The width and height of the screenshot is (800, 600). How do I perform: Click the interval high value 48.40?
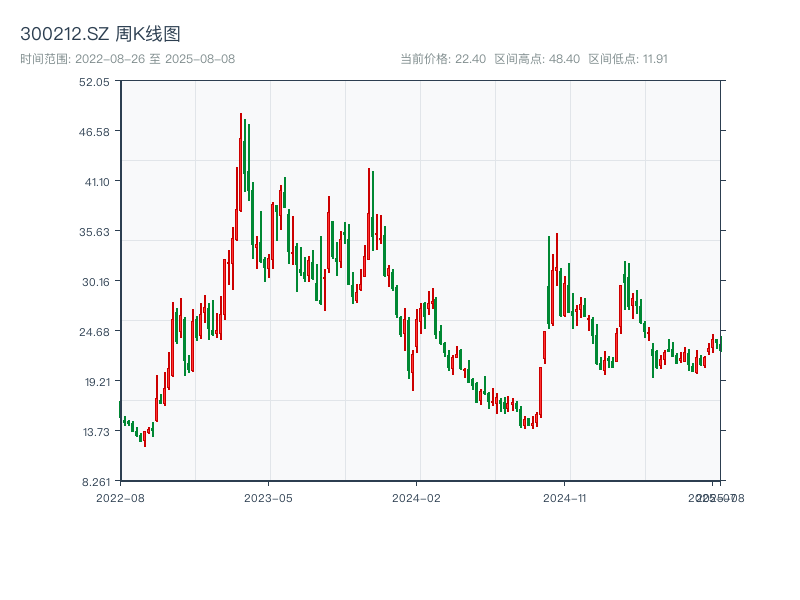pos(563,58)
